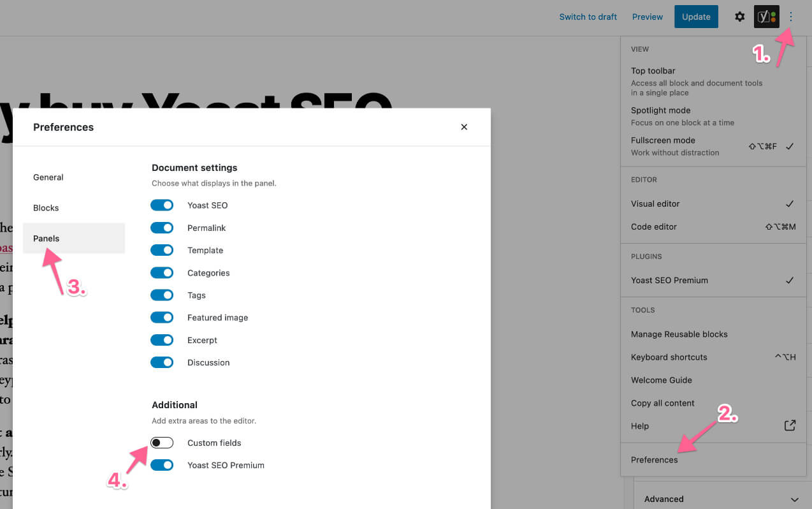The image size is (812, 509).
Task: Disable the Yoast SEO panel toggle
Action: click(x=162, y=205)
